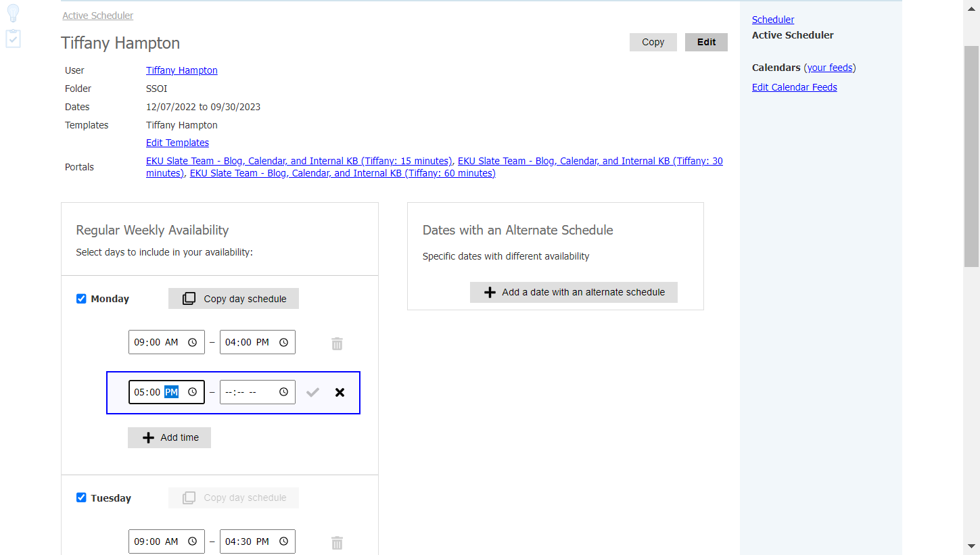Open the Active Scheduler breadcrumb link
Viewport: 980px width, 555px height.
(97, 16)
